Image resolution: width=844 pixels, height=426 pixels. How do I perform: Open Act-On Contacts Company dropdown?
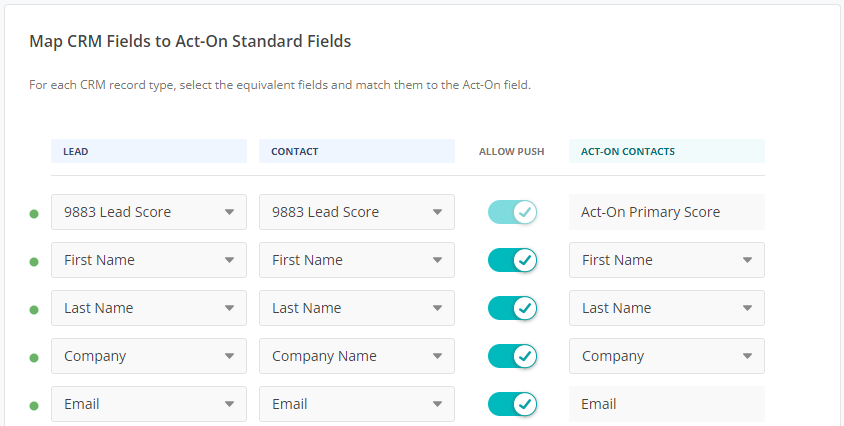[x=666, y=356]
